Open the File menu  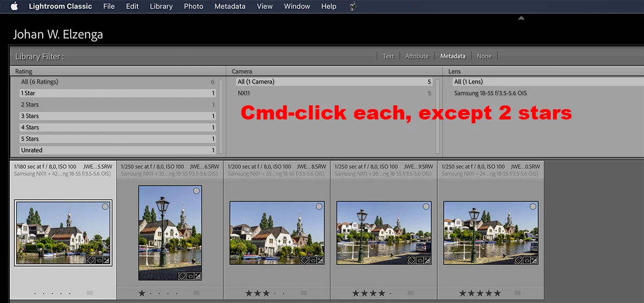109,6
